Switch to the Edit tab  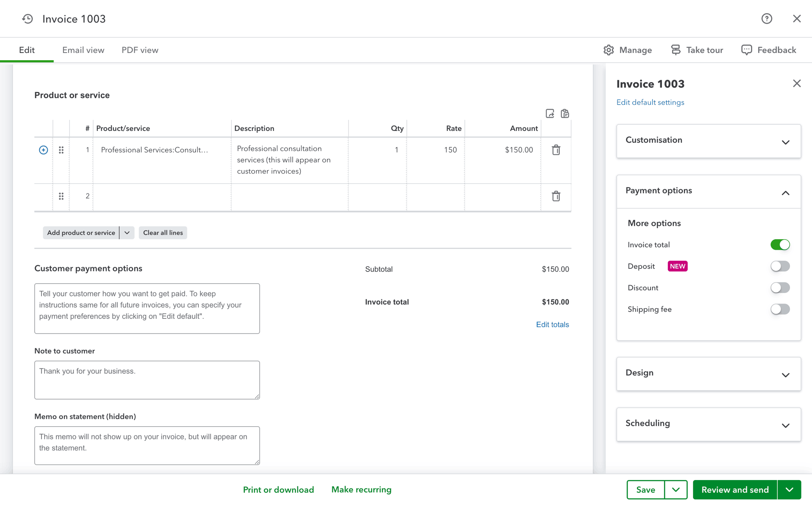(27, 50)
